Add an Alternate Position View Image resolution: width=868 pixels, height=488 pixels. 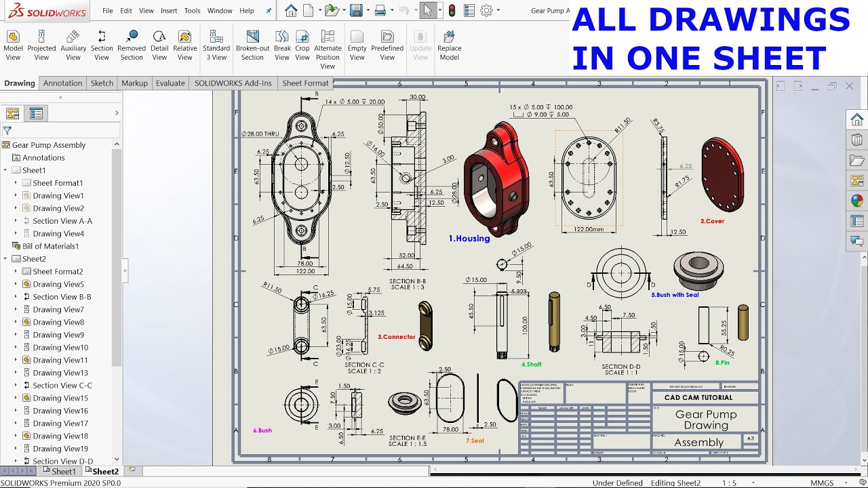[x=328, y=49]
